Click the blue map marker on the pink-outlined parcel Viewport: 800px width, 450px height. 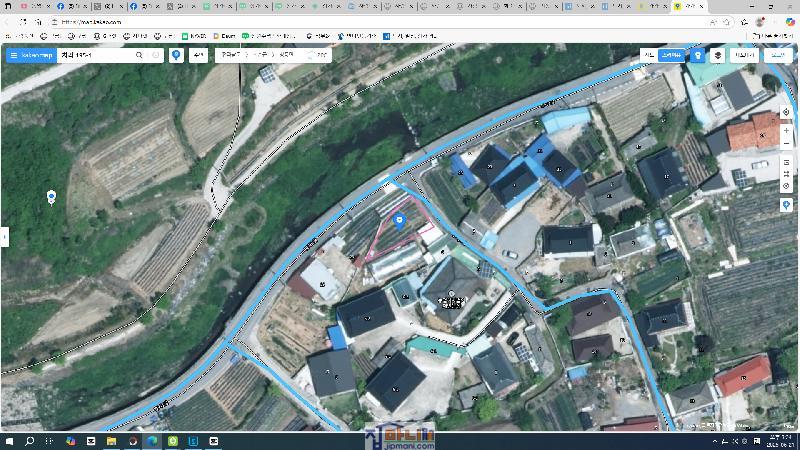(x=400, y=219)
